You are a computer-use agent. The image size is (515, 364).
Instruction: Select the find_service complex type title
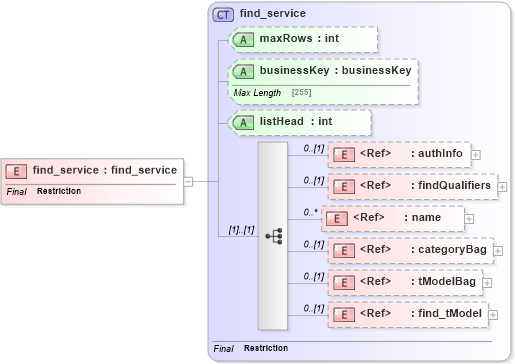coord(273,14)
